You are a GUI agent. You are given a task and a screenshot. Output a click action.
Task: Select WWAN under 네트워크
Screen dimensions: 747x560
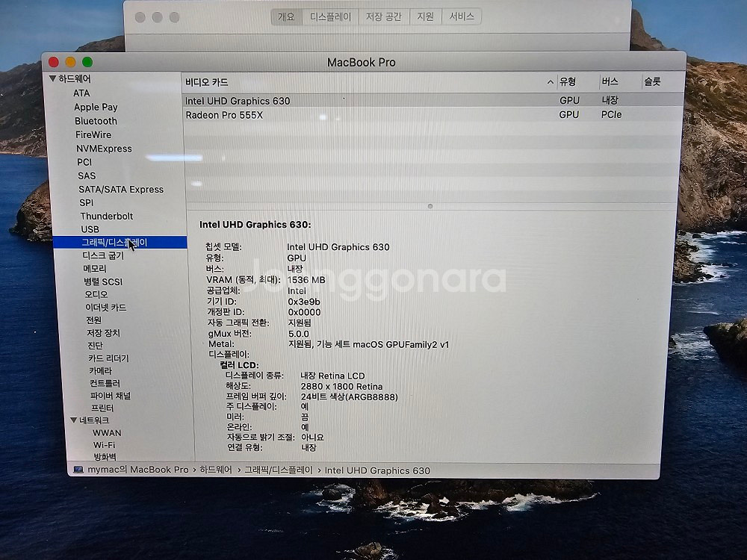107,433
